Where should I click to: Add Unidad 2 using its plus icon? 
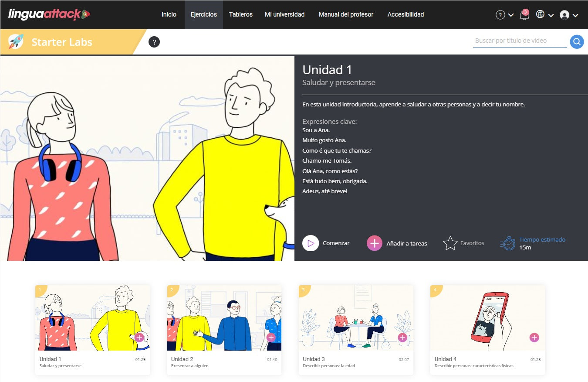[271, 338]
